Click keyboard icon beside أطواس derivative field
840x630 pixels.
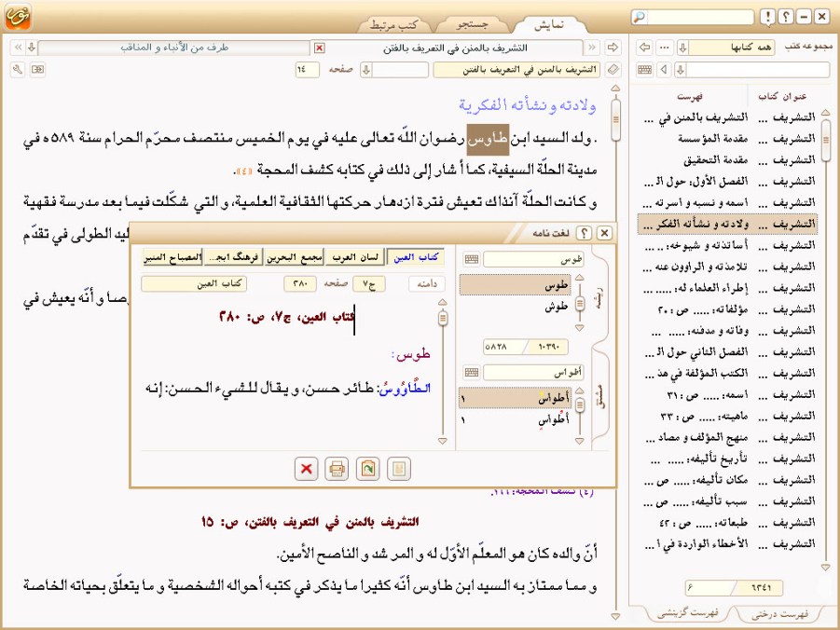click(x=472, y=372)
